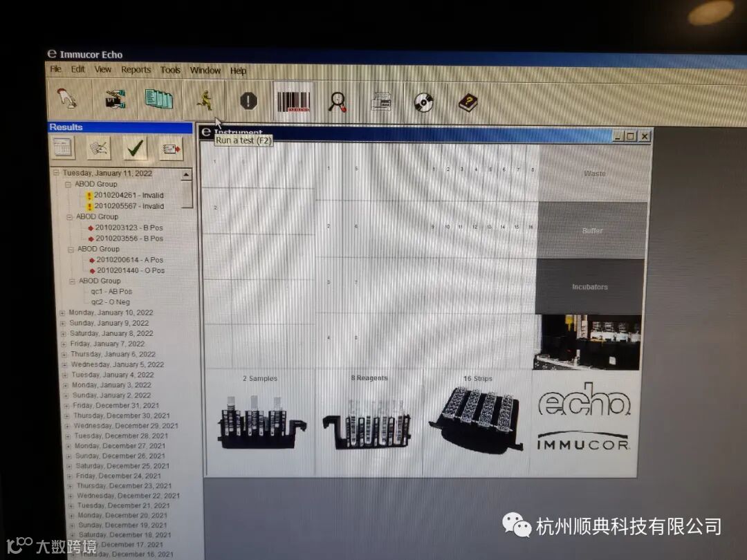Expand Thursday, January 6, 2022
Screen dimensions: 747x560
(x=64, y=355)
